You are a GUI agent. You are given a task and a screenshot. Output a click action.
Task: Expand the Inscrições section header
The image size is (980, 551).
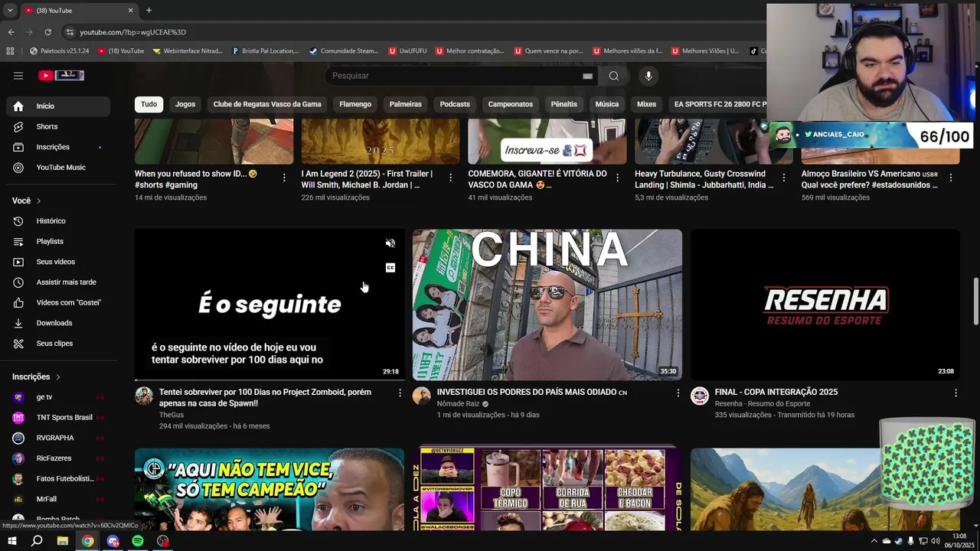tap(36, 377)
